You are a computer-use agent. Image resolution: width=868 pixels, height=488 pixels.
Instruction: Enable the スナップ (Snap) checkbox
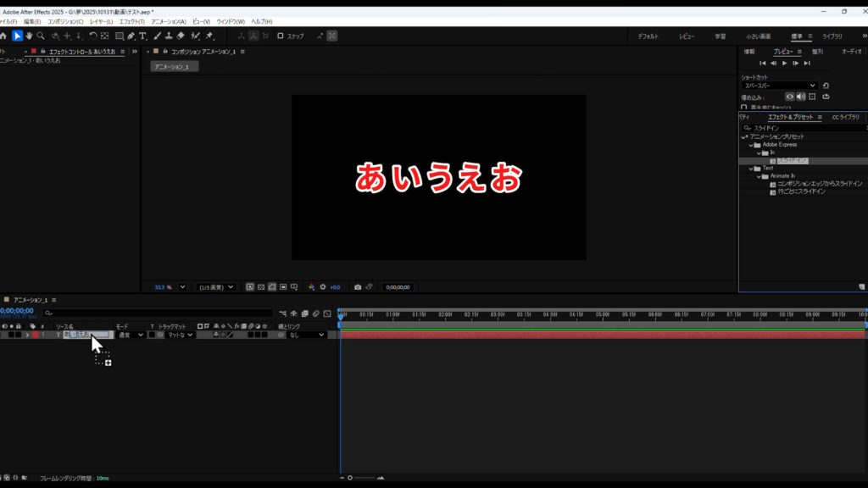(281, 36)
